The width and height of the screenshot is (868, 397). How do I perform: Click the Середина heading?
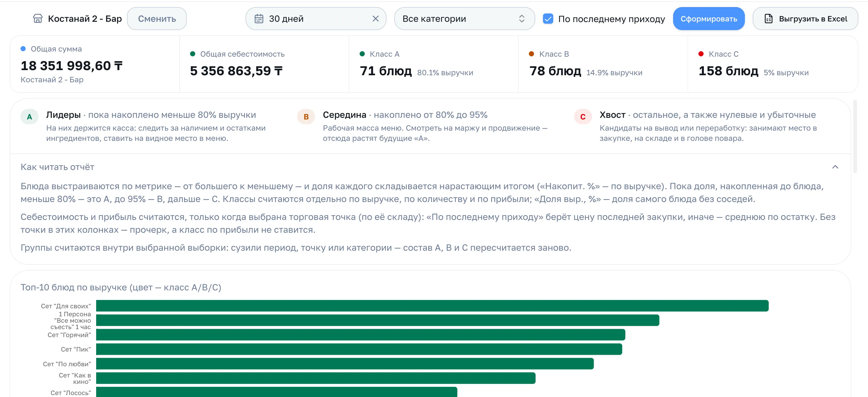pyautogui.click(x=344, y=115)
